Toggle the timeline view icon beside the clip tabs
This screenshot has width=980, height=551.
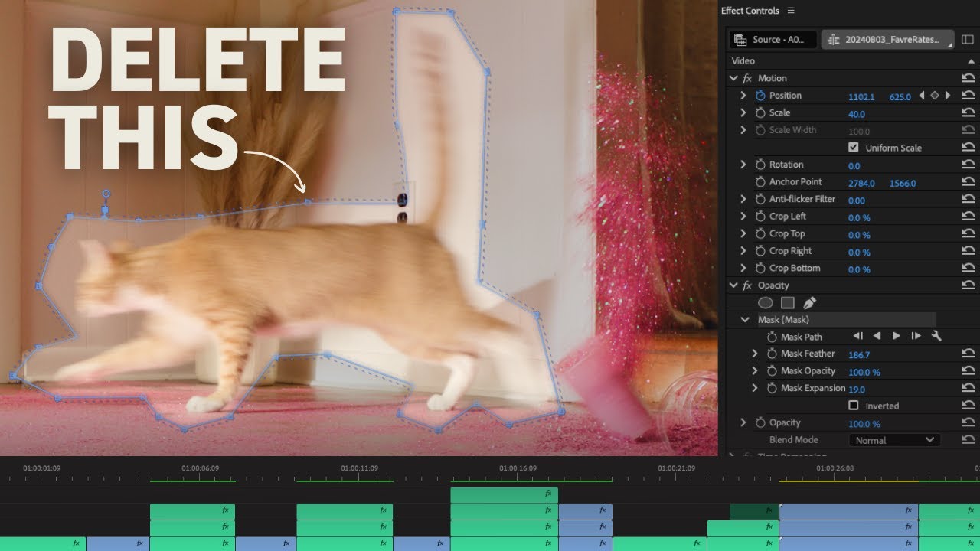tap(968, 40)
